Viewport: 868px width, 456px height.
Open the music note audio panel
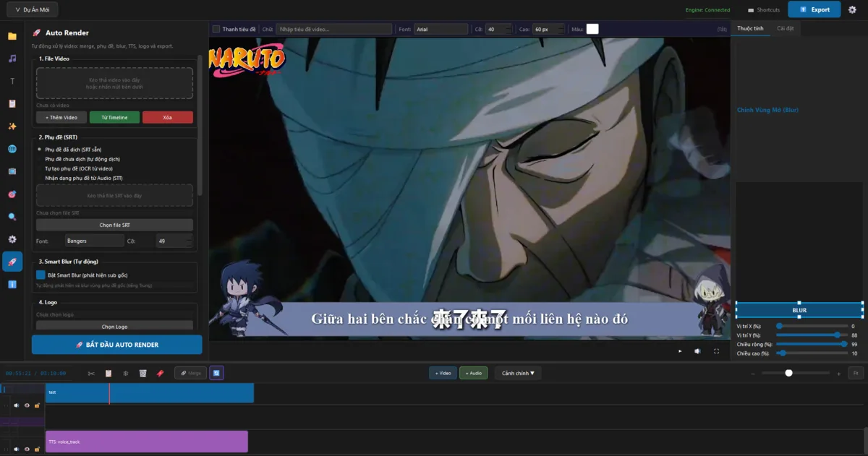point(12,58)
